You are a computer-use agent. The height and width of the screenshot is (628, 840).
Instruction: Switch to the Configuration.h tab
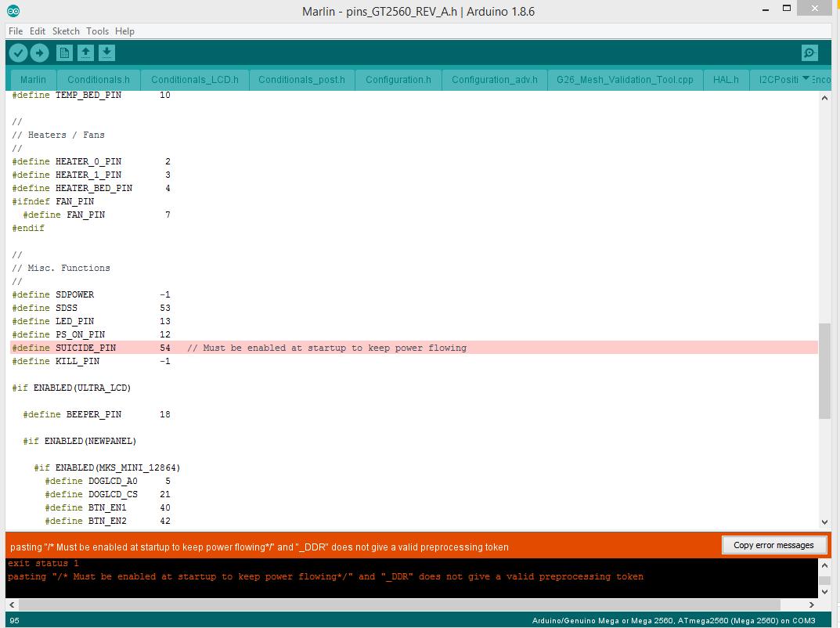click(x=398, y=80)
